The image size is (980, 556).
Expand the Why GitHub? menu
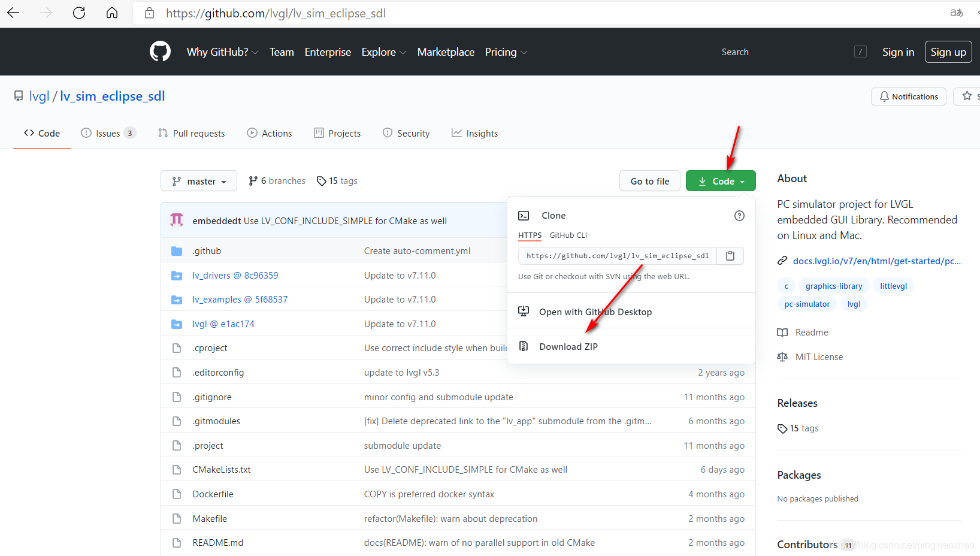[222, 52]
